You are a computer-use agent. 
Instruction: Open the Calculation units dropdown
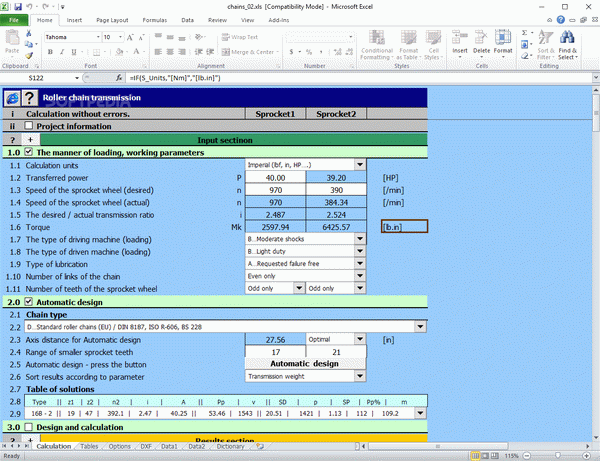(360, 165)
